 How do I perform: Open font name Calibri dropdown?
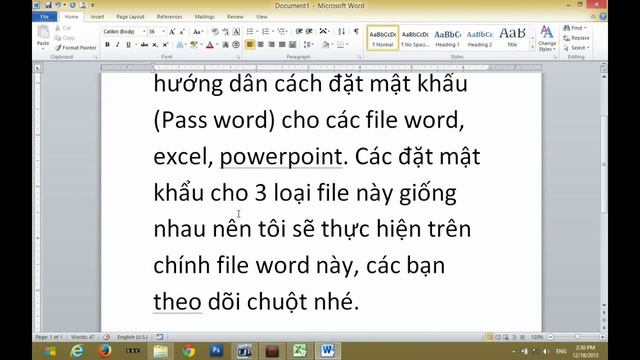[x=144, y=31]
